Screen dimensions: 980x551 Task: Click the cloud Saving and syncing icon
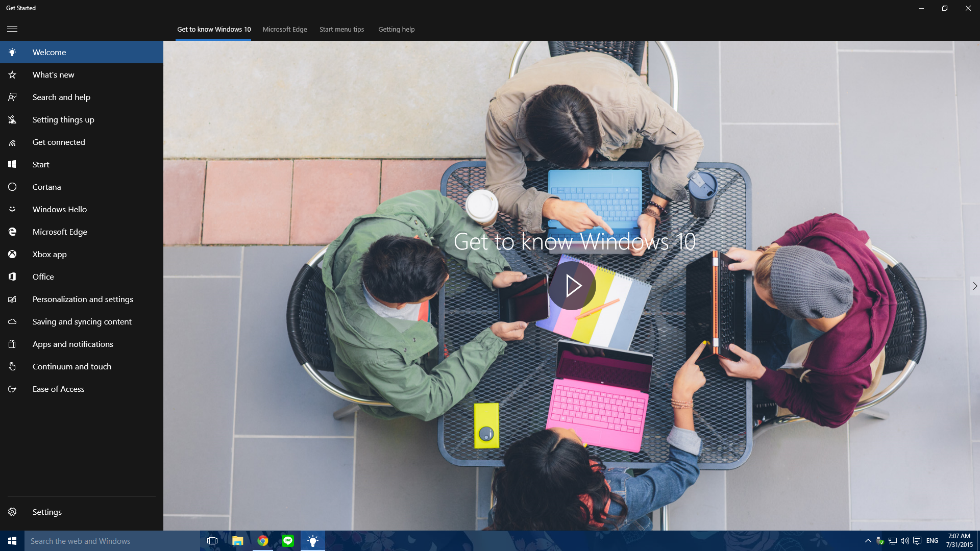coord(12,321)
